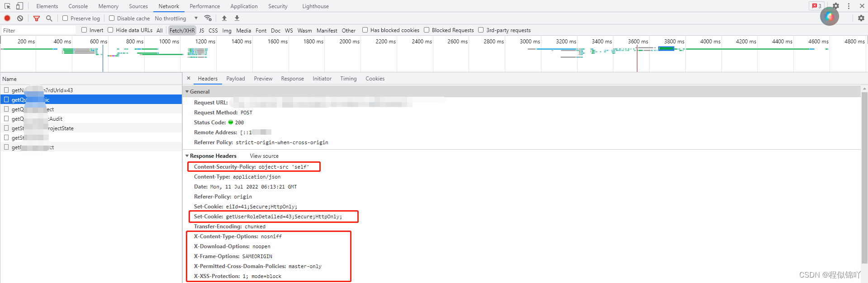Check the Invert filter checkbox

[x=84, y=30]
